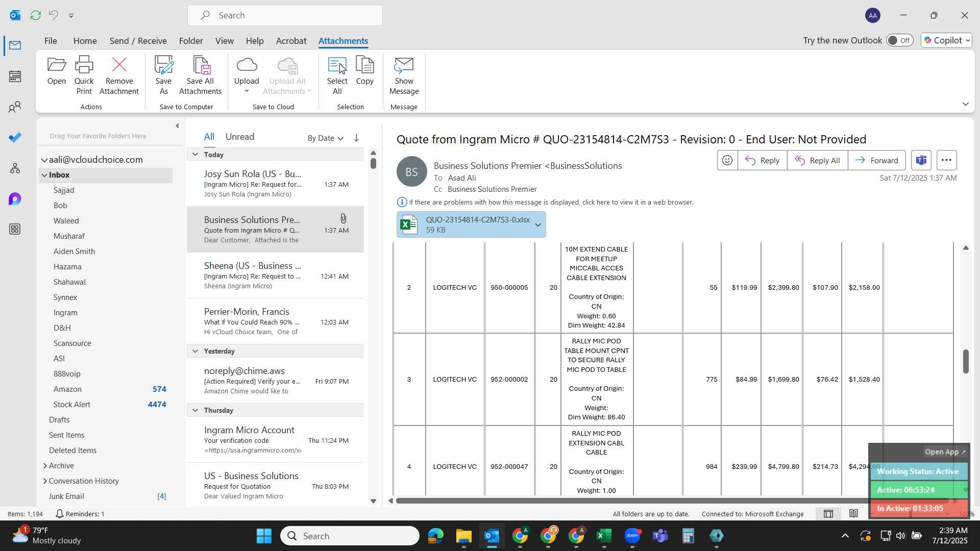Open Zoom from the taskbar
980x551 pixels.
pyautogui.click(x=632, y=536)
